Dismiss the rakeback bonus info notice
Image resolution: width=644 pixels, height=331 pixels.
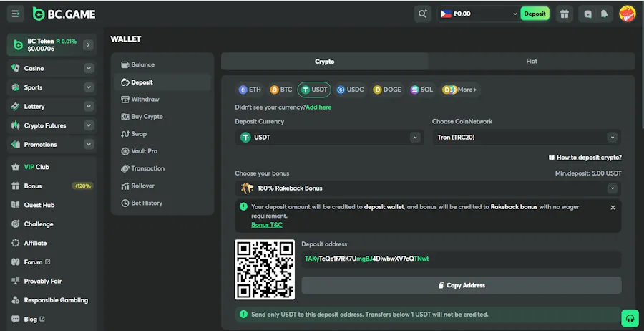(x=613, y=207)
